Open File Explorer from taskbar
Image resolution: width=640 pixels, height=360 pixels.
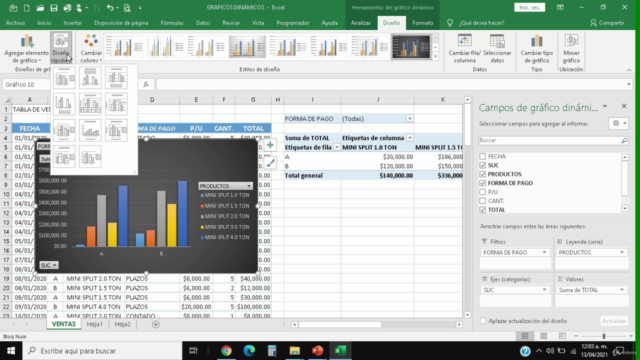tap(295, 351)
